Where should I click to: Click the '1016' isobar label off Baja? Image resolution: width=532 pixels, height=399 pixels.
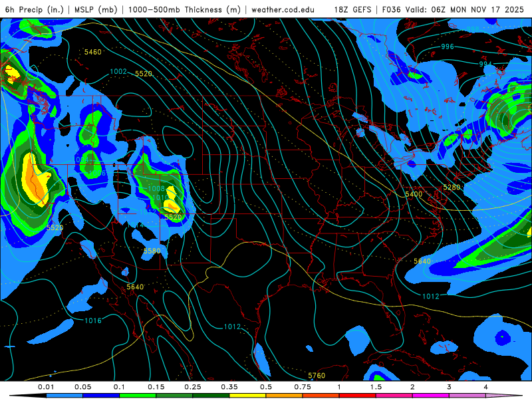93,321
